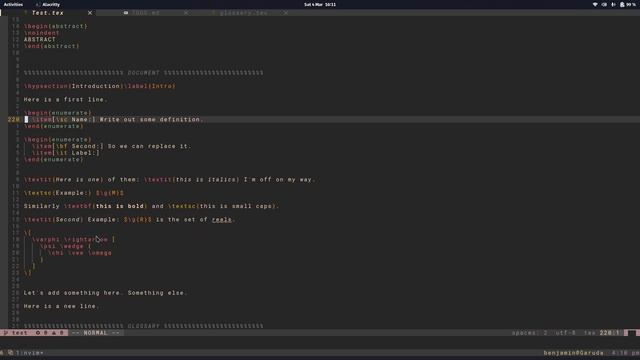Click '\textsc{this is small caps}' command

click(x=223, y=206)
